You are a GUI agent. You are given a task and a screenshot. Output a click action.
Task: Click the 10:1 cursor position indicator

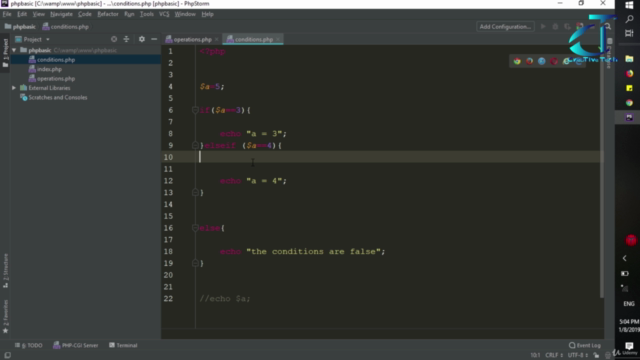click(x=535, y=355)
